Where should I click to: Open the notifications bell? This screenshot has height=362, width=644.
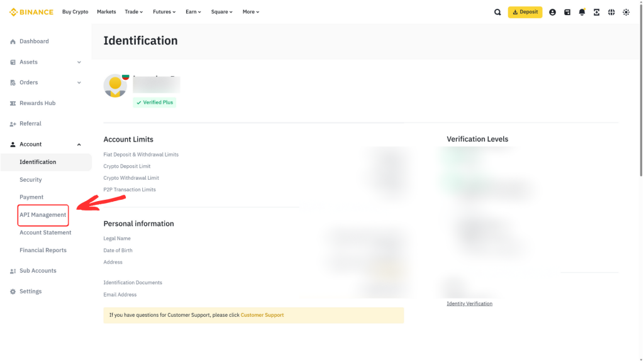coord(582,13)
